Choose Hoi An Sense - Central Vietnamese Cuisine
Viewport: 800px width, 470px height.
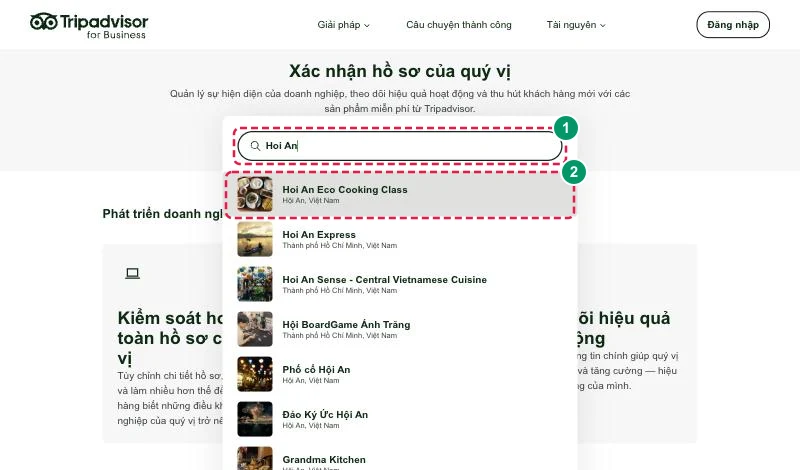point(400,284)
